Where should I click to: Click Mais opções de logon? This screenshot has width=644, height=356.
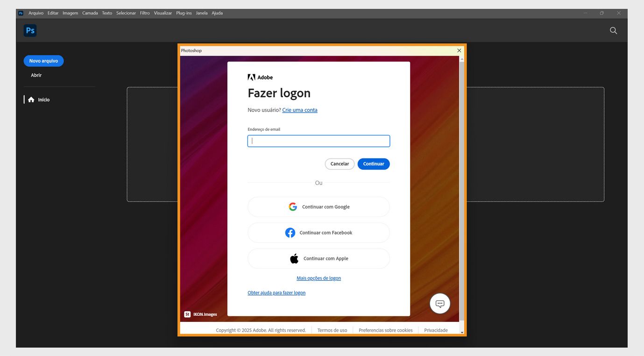coord(318,278)
